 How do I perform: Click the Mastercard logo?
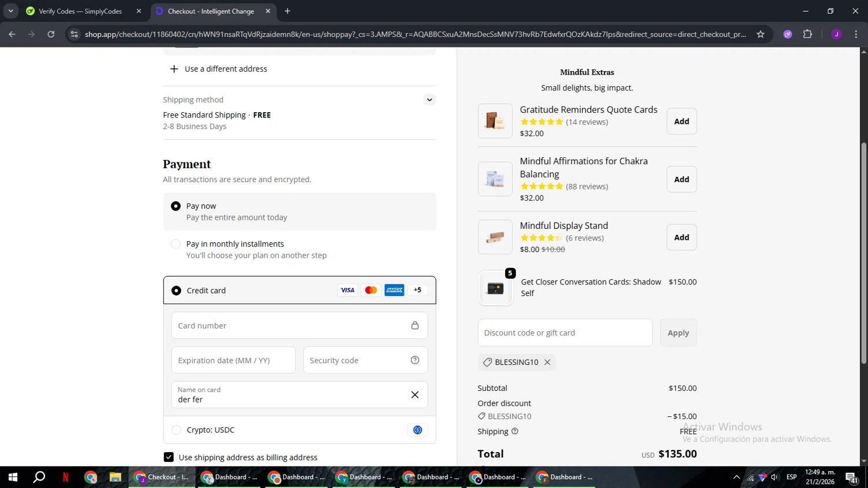pos(371,290)
